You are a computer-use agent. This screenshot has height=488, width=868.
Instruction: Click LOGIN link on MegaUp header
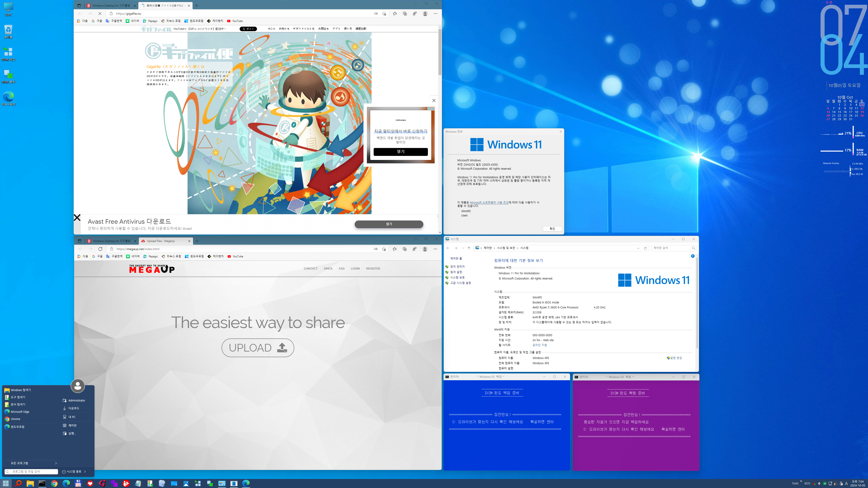[x=355, y=268]
